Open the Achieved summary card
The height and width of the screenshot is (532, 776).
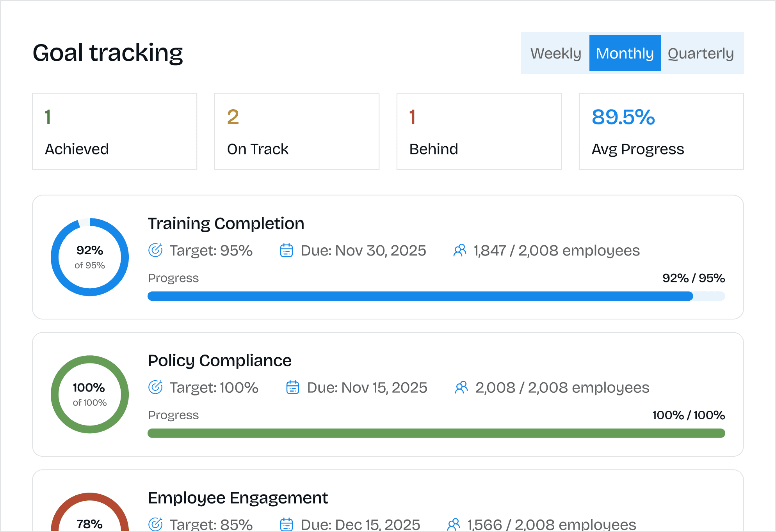coord(114,131)
